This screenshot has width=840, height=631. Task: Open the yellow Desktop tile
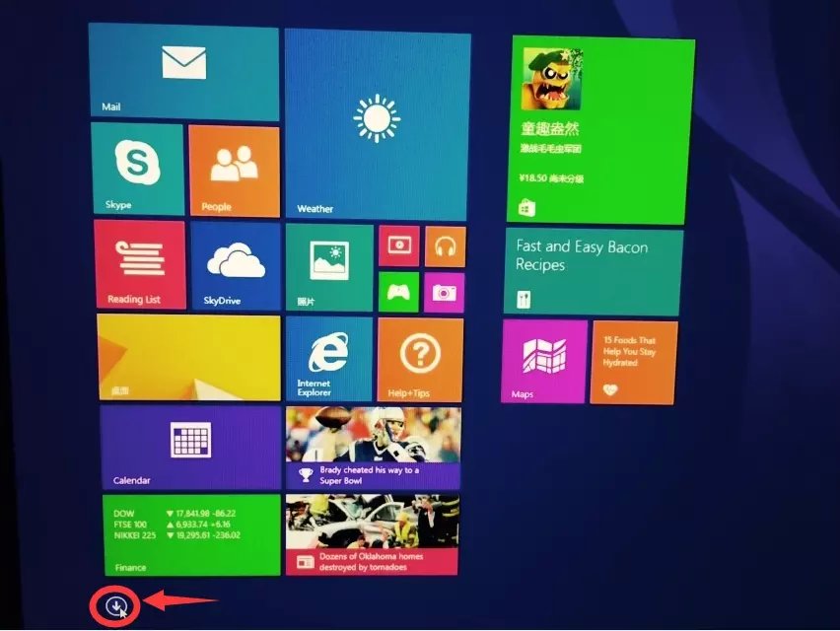[189, 357]
